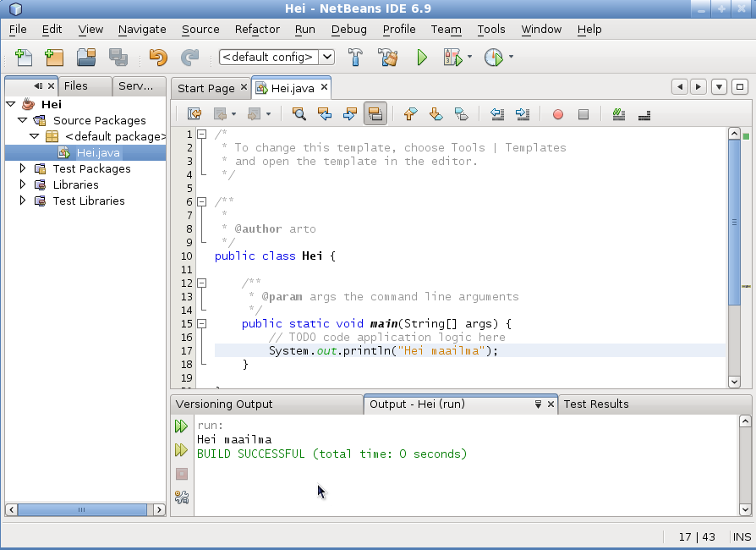The width and height of the screenshot is (756, 550).
Task: Collapse the code fold at line 1
Action: (202, 135)
